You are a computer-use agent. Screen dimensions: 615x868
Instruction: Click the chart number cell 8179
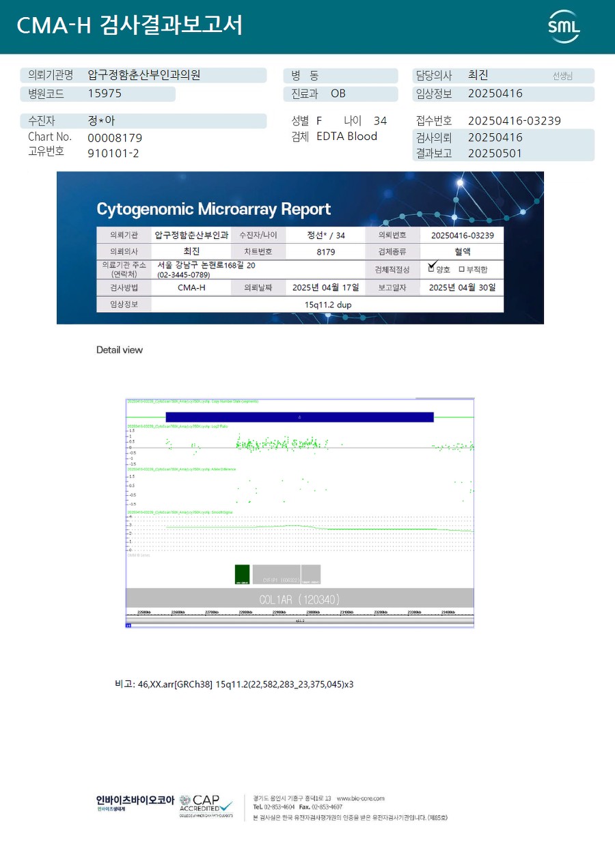[326, 251]
